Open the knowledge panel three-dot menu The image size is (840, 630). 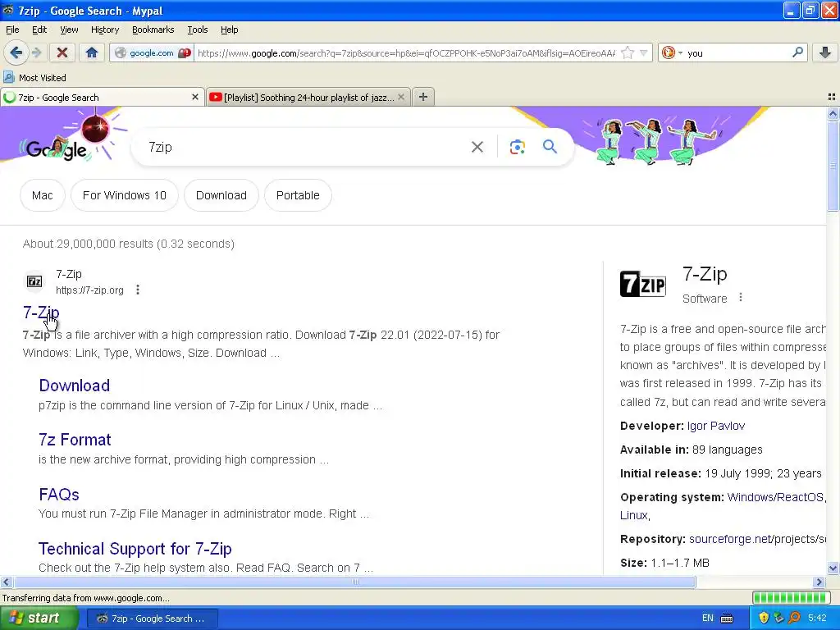click(x=741, y=297)
